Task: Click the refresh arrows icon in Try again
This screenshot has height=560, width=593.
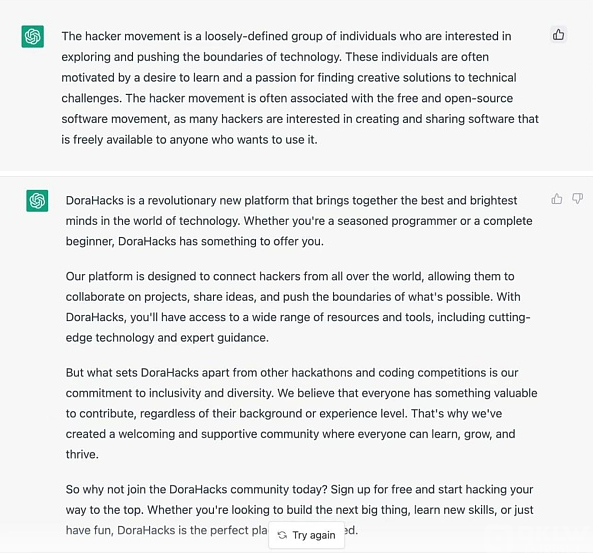Action: [282, 535]
